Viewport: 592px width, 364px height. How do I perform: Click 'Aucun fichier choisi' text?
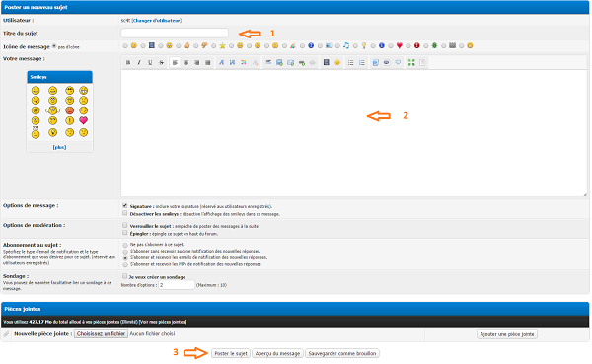coord(152,334)
